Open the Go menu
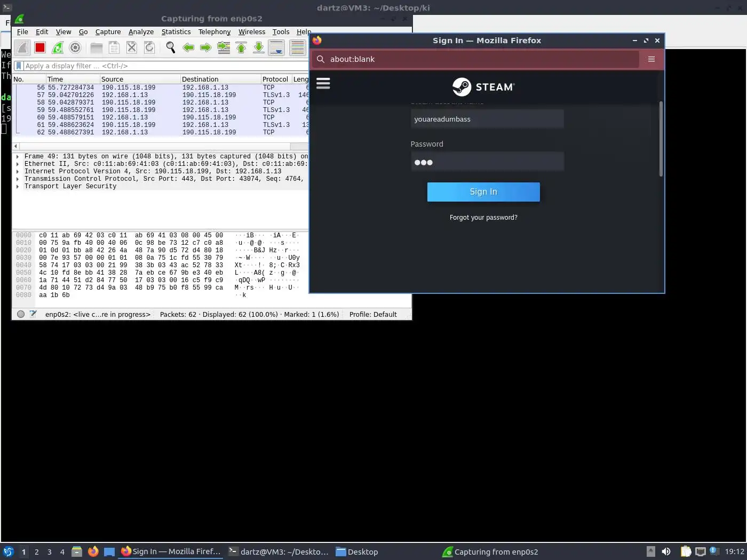 tap(83, 32)
